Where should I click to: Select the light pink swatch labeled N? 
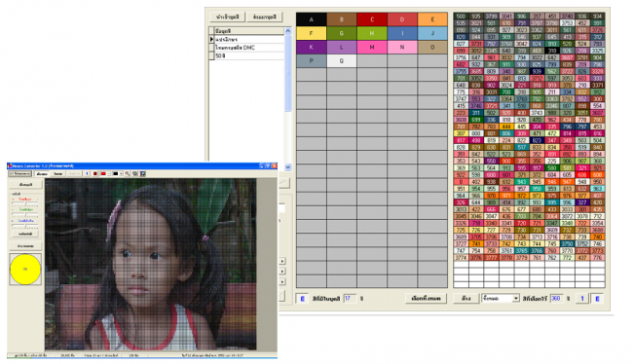click(x=402, y=48)
